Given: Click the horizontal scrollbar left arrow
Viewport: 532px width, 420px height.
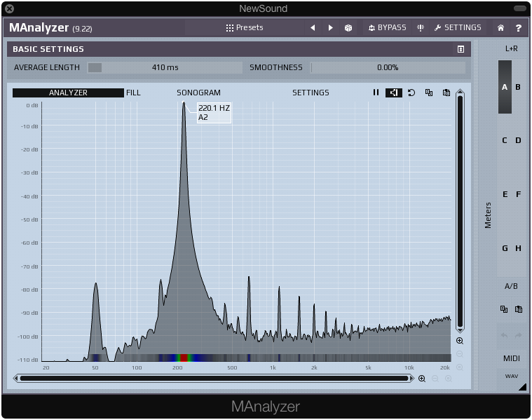Looking at the screenshot, I should tap(15, 378).
